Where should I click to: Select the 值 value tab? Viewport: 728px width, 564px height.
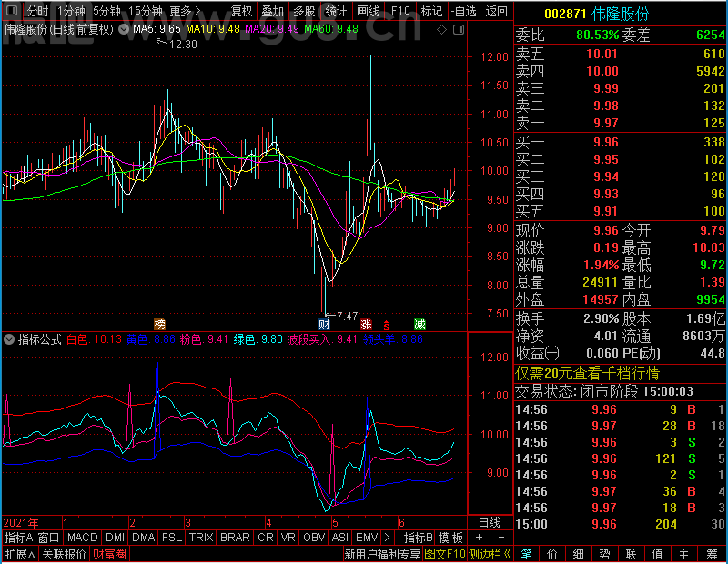pos(657,554)
